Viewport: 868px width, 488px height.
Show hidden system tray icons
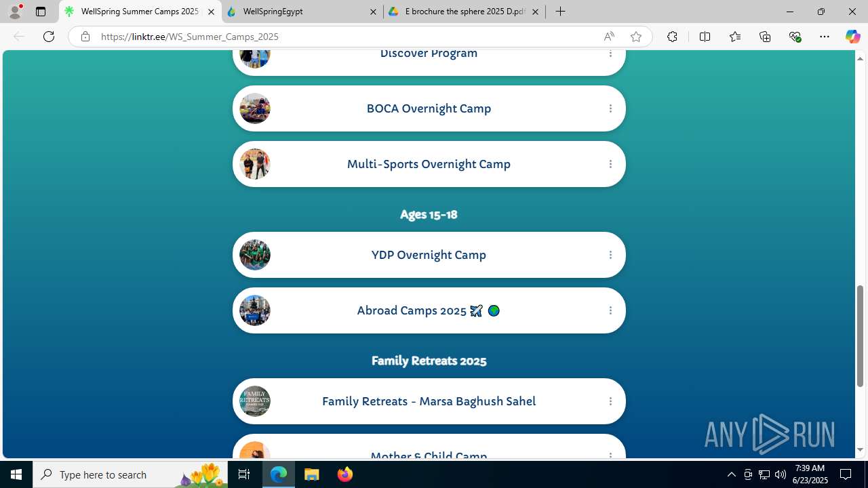tap(731, 474)
